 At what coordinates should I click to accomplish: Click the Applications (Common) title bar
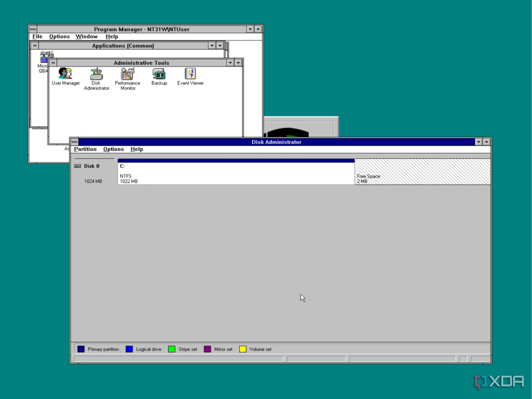(x=123, y=46)
